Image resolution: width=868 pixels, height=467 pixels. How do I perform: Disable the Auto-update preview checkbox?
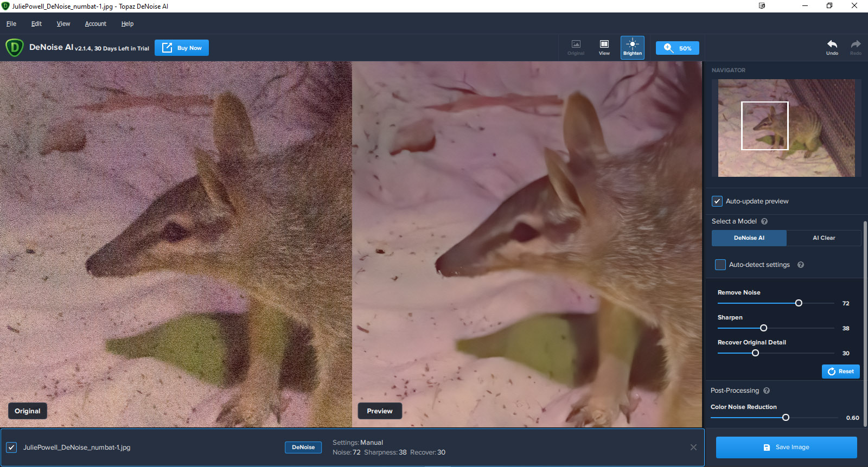717,201
